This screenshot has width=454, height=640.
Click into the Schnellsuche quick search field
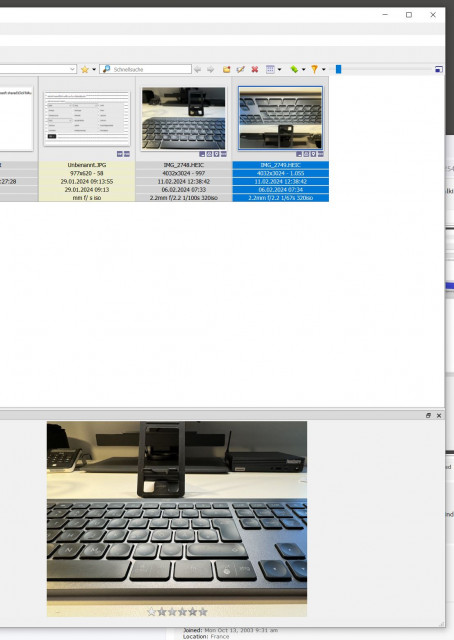[145, 69]
